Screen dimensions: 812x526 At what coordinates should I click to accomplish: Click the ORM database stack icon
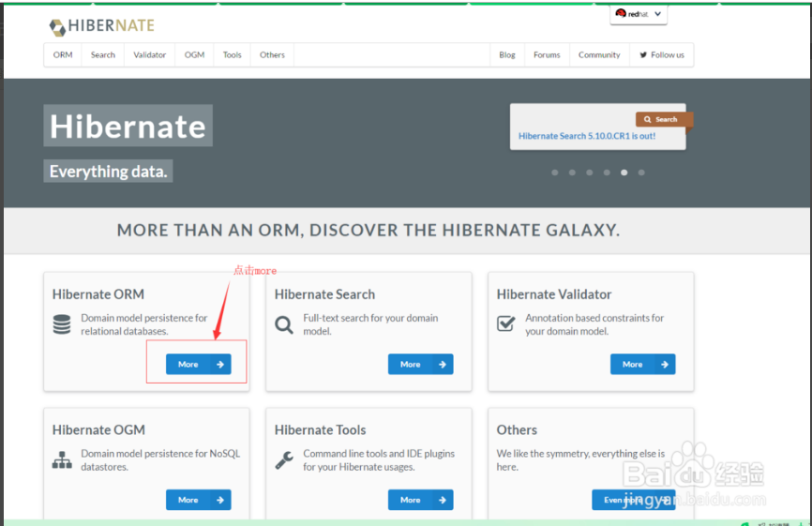(62, 324)
